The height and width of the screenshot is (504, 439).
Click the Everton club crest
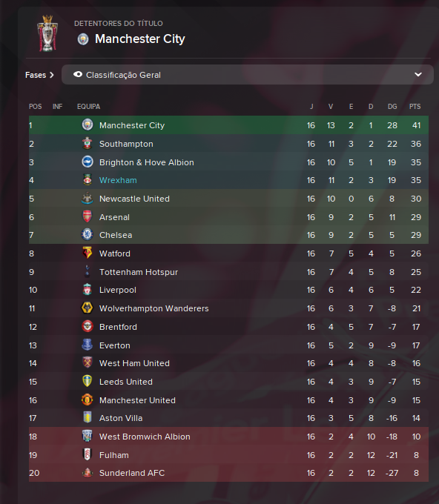click(88, 345)
